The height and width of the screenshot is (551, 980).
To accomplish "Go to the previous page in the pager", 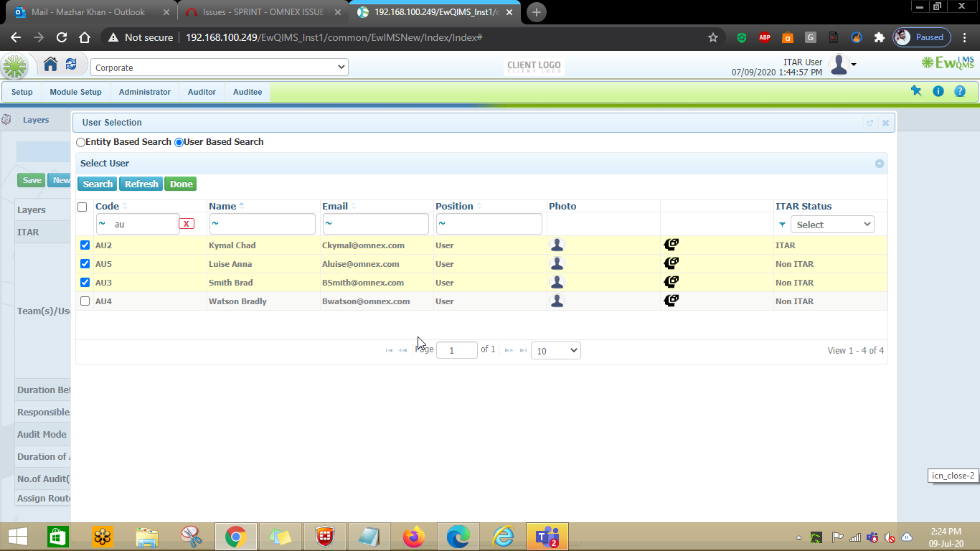I will tap(403, 350).
